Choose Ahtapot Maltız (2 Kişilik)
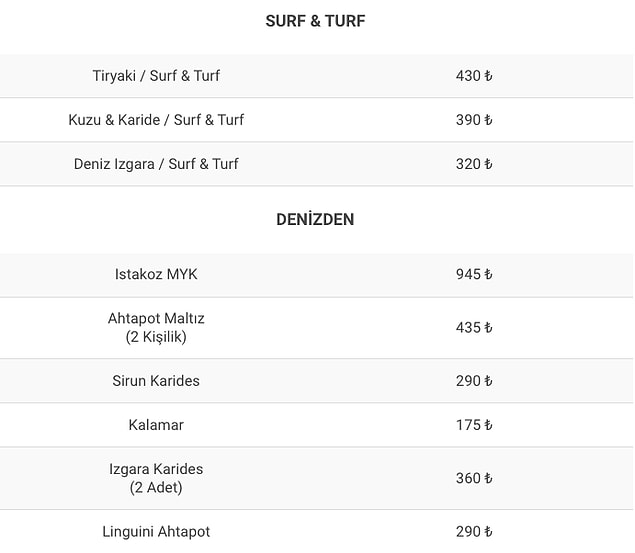The image size is (635, 553). coord(156,327)
